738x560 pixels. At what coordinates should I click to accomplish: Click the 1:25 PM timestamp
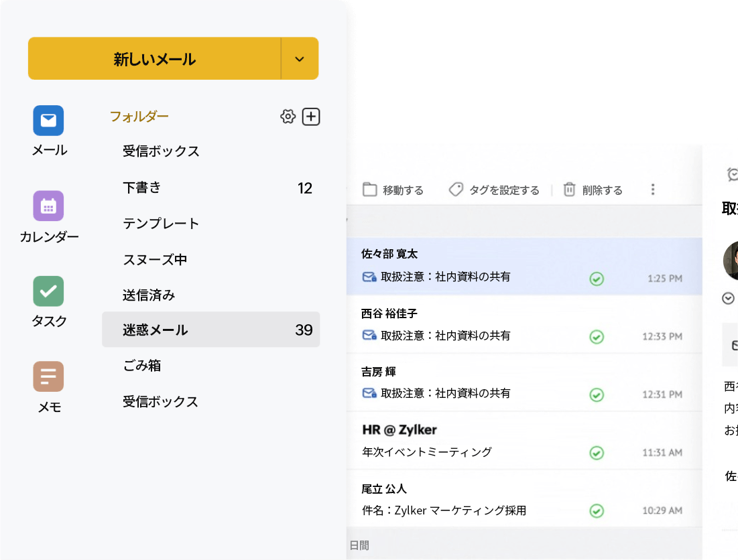click(664, 279)
